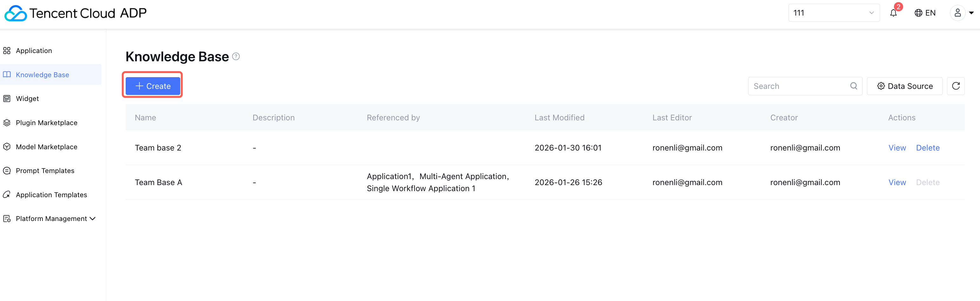This screenshot has width=980, height=301.
Task: Click the search magnifier icon
Action: pyautogui.click(x=854, y=86)
